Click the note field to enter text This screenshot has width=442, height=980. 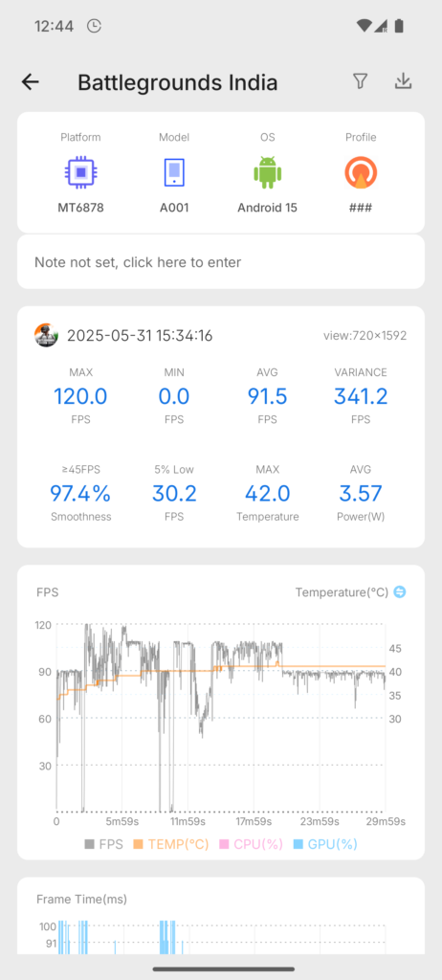(221, 262)
